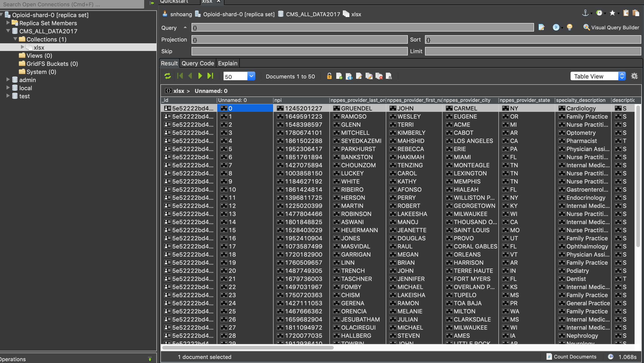Run the query with the blue play icon

pyautogui.click(x=555, y=27)
